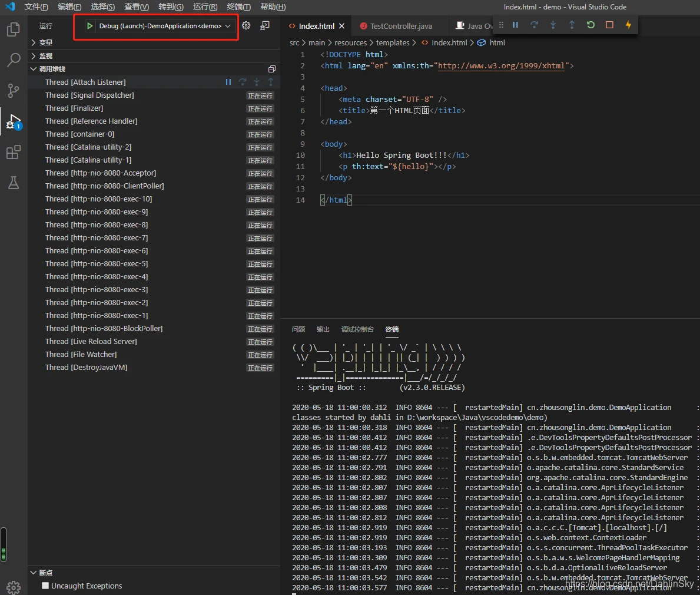Image resolution: width=700 pixels, height=595 pixels.
Task: Restart debug session with green arrow
Action: pyautogui.click(x=590, y=25)
